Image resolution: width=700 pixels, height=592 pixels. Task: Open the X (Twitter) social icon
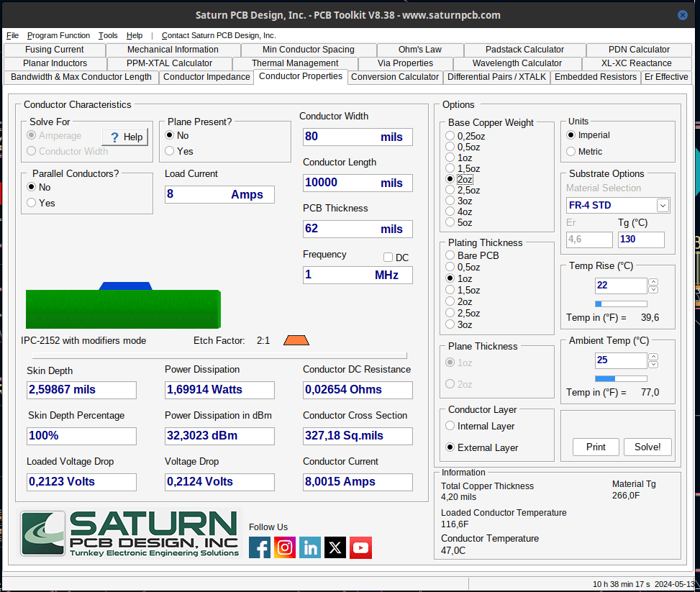(335, 547)
